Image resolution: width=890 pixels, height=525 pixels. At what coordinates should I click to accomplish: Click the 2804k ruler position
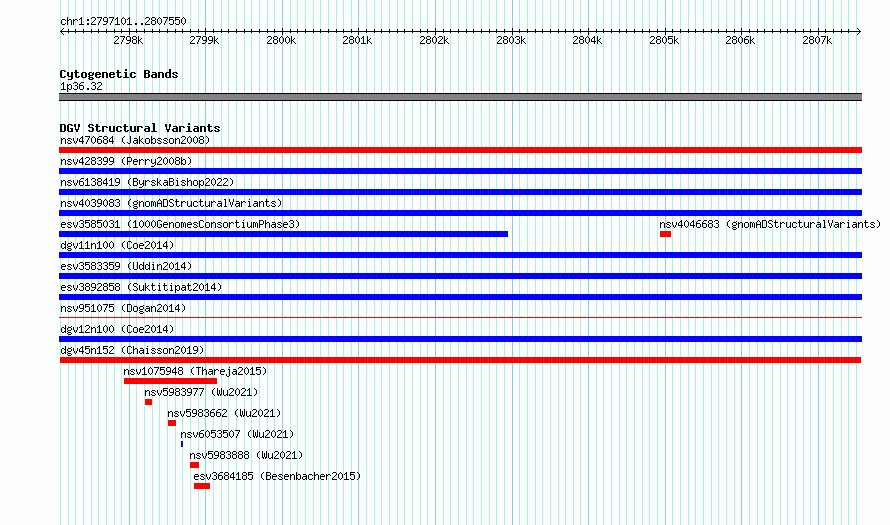click(x=587, y=40)
